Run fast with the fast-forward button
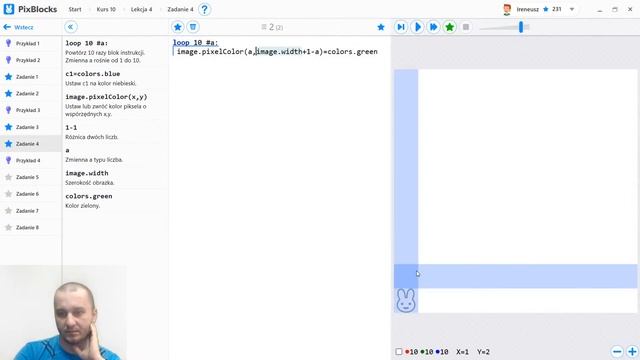Viewport: 640px width, 360px height. pyautogui.click(x=433, y=27)
